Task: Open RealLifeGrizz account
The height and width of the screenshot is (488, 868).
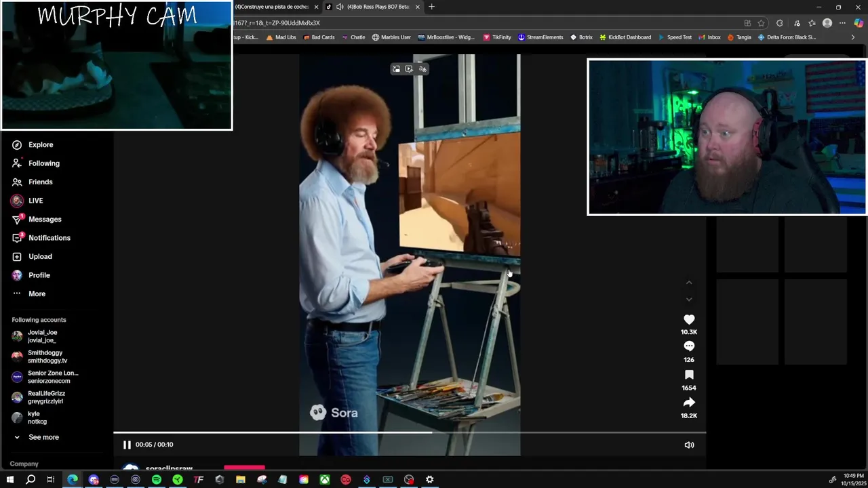Action: (x=37, y=397)
